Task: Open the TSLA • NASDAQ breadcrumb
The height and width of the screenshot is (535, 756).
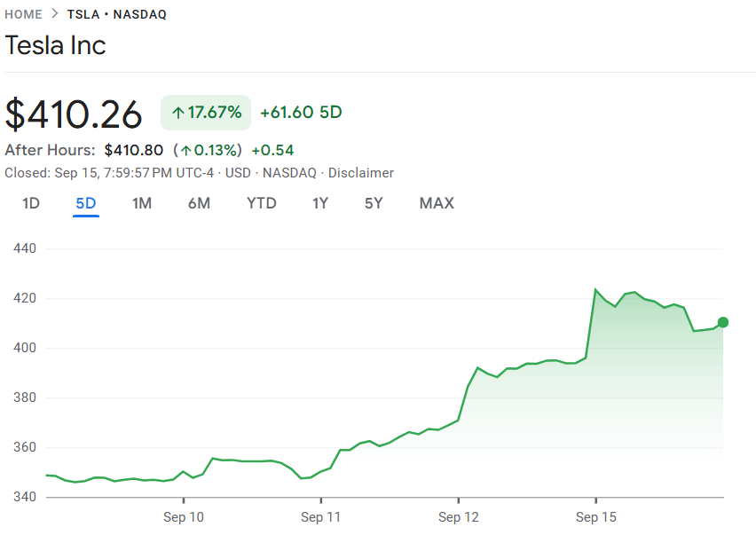Action: click(x=116, y=14)
